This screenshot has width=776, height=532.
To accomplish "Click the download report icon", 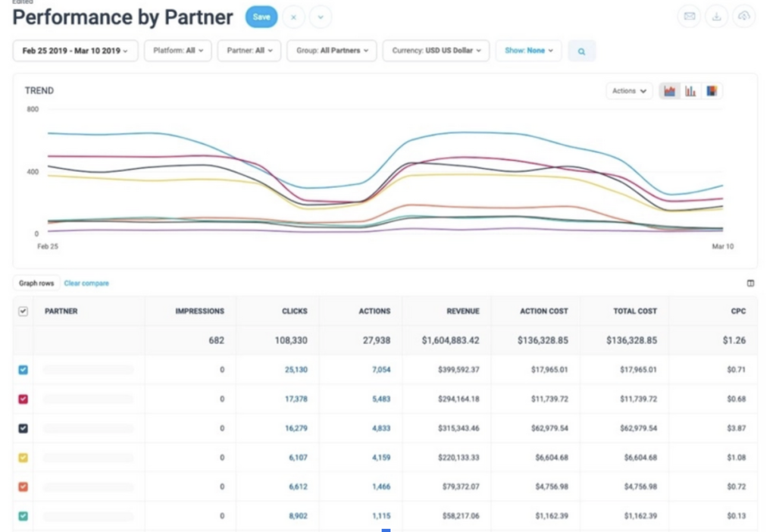I will click(716, 17).
